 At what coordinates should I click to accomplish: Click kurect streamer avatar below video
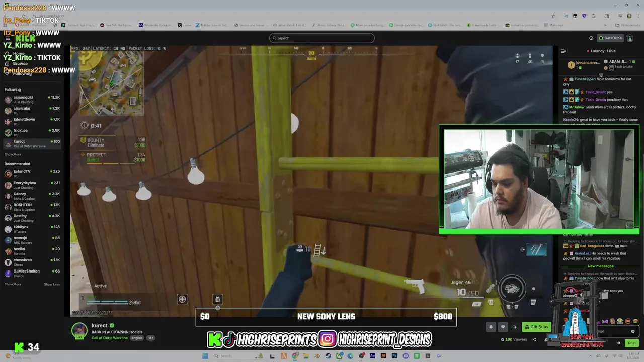point(79,331)
